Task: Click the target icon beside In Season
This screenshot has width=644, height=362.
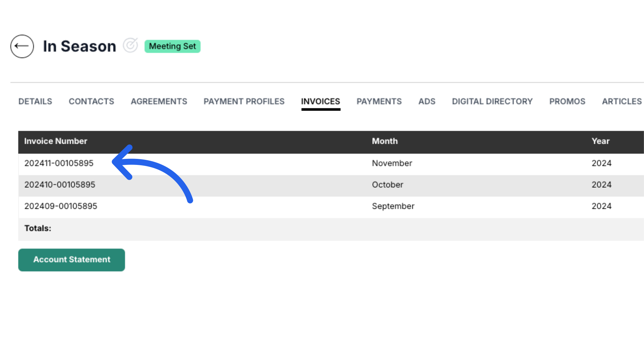Action: tap(130, 45)
